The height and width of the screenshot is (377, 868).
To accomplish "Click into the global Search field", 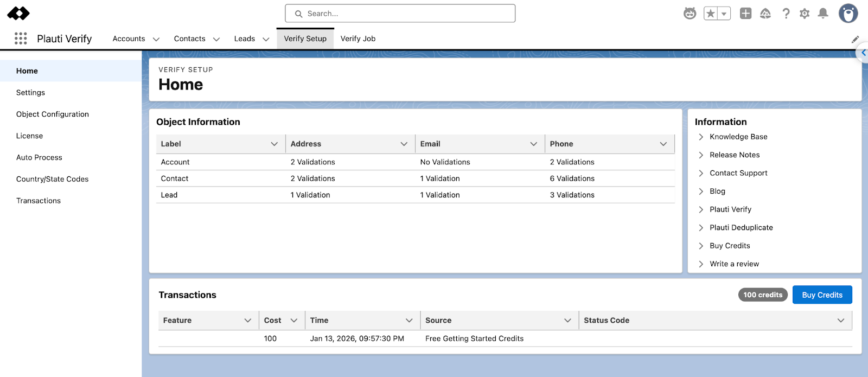I will [x=400, y=14].
